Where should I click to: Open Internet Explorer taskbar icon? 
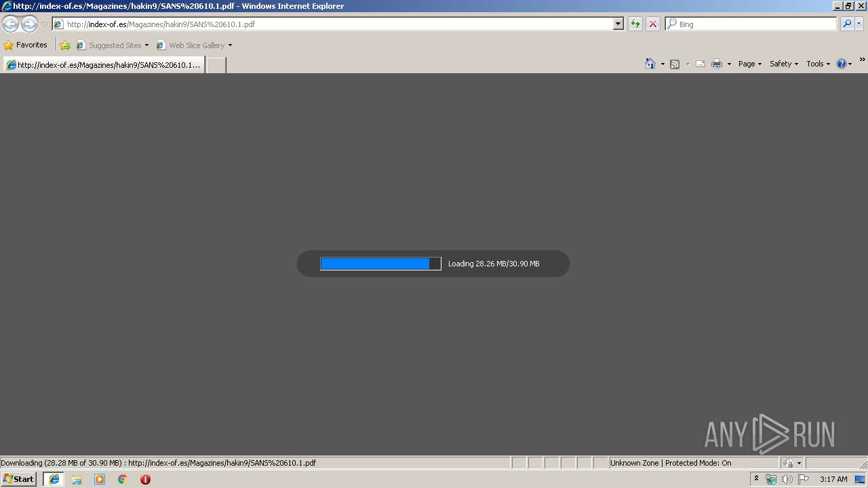tap(54, 479)
